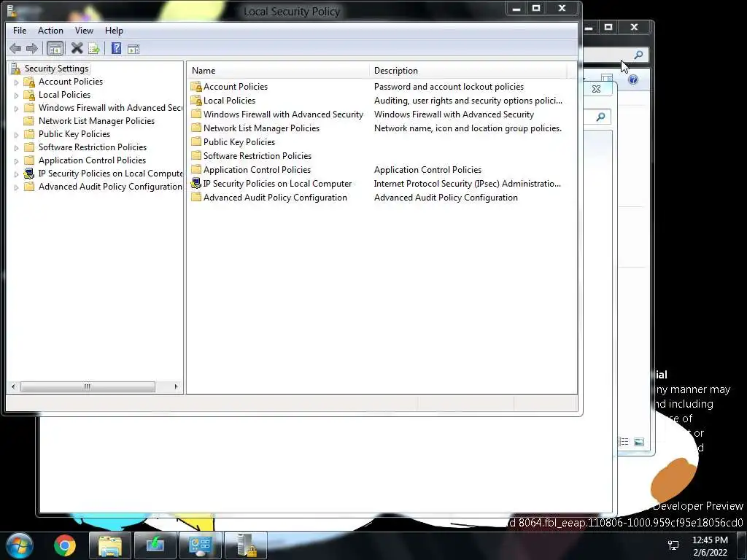This screenshot has width=747, height=560.
Task: Toggle the Show/Hide Console Tree icon
Action: [x=55, y=49]
